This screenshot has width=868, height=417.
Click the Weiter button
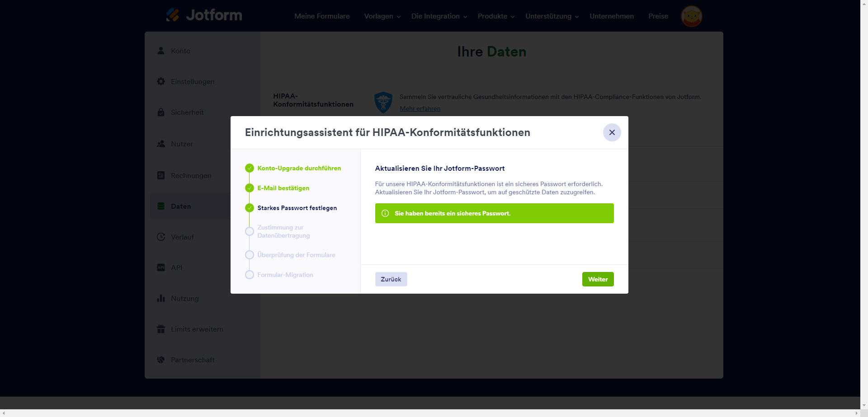pos(598,279)
